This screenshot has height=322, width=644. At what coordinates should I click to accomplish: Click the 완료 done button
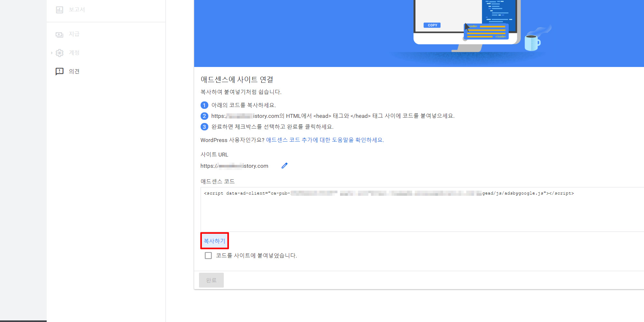tap(211, 280)
